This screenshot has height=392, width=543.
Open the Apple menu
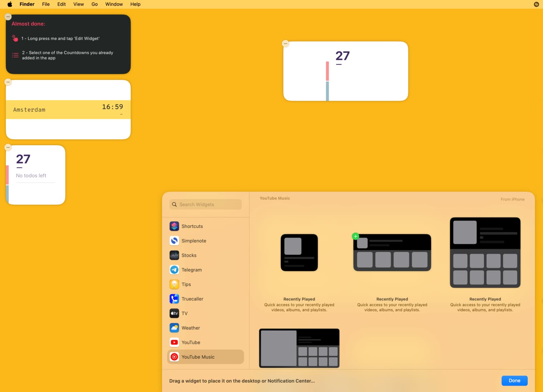tap(10, 4)
